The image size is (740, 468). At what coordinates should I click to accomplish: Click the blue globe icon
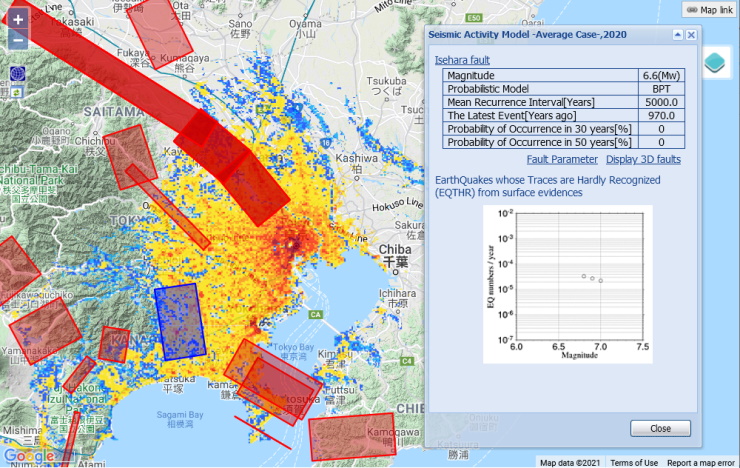[x=18, y=74]
